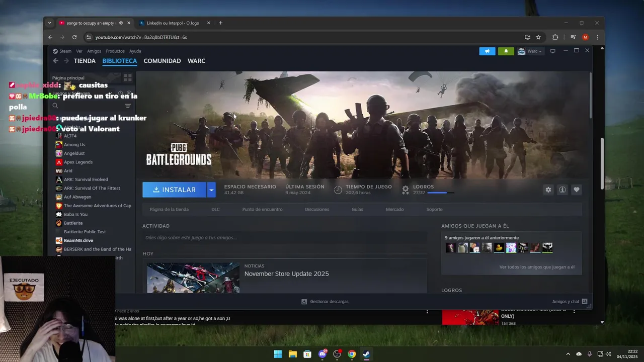Open Punto de encuentro link
Image resolution: width=644 pixels, height=362 pixels.
tap(262, 209)
